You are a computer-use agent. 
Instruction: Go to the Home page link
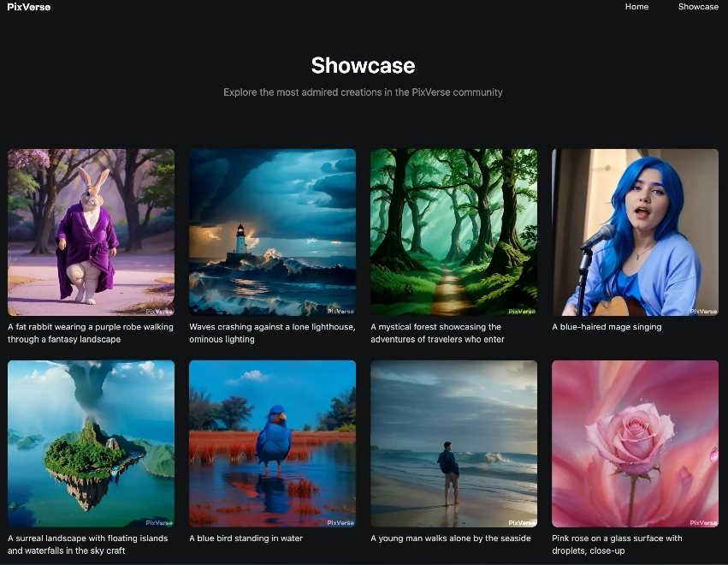click(636, 7)
